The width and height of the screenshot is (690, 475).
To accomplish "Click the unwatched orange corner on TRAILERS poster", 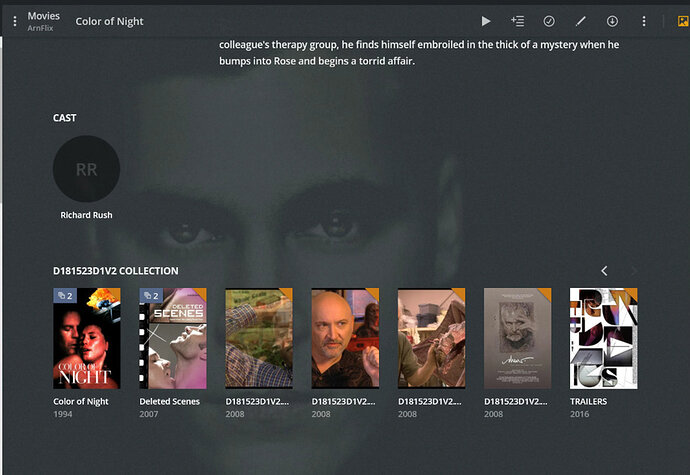I will (x=632, y=293).
